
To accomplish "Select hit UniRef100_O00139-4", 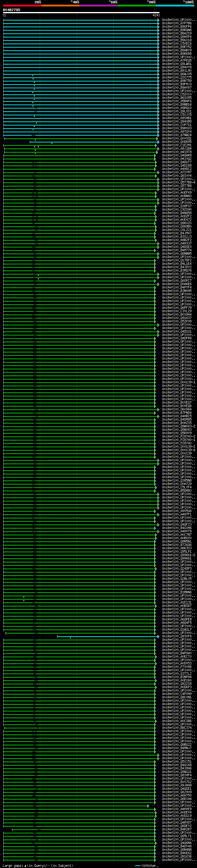I will pos(179,450).
